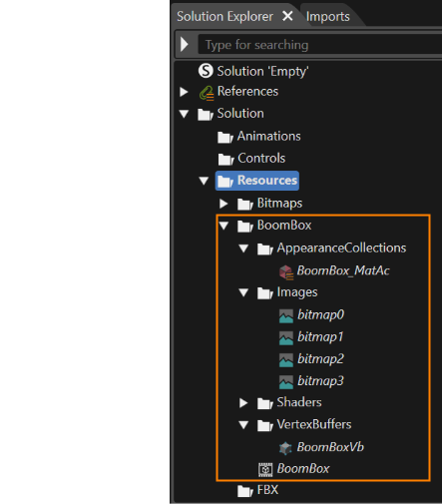442x504 pixels.
Task: Select Solution 'Empty' root label
Action: [262, 72]
